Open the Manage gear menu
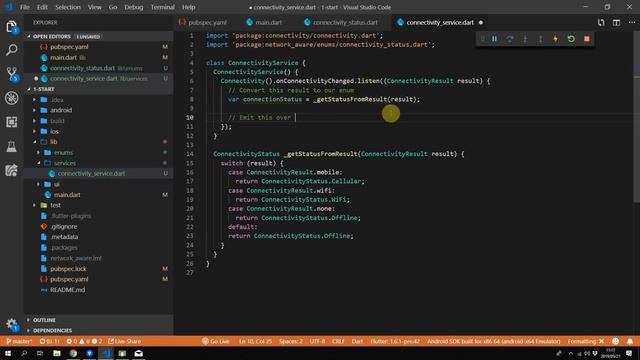 coord(11,324)
